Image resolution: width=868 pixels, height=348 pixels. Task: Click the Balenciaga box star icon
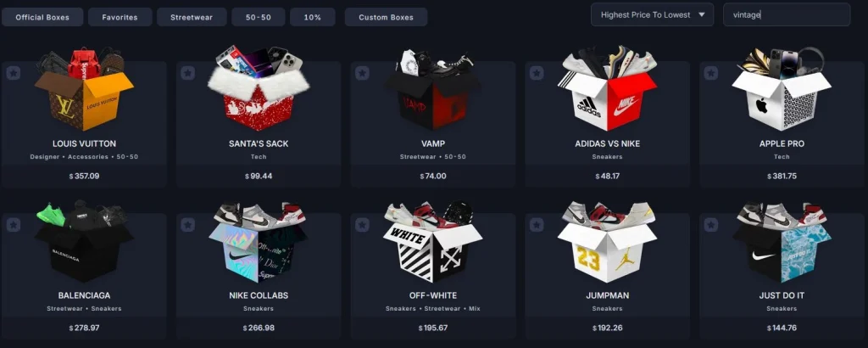pos(14,224)
